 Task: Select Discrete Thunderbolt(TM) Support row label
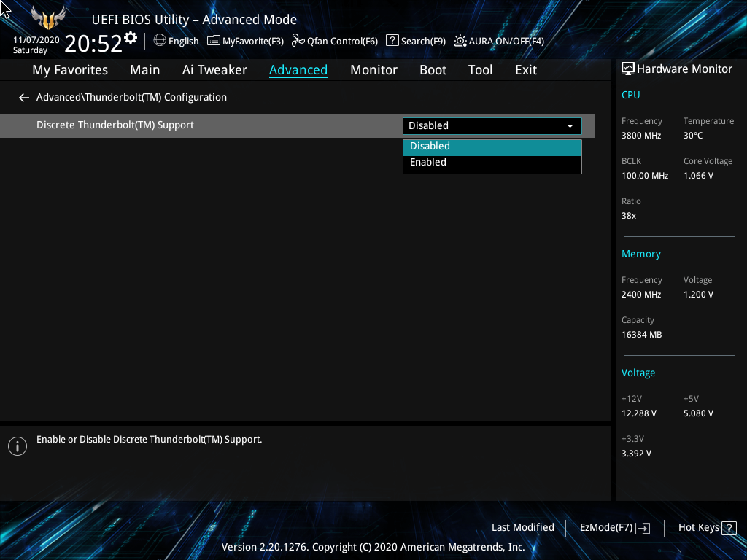click(115, 125)
